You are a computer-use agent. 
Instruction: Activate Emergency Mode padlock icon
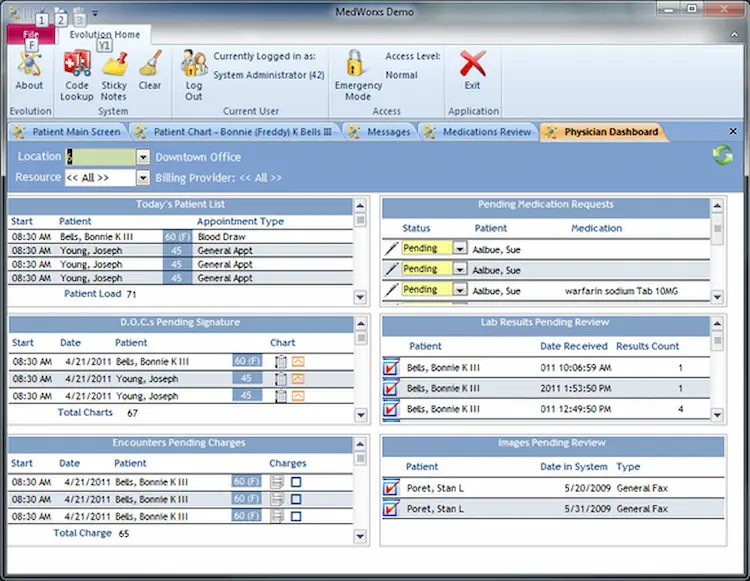pos(353,65)
